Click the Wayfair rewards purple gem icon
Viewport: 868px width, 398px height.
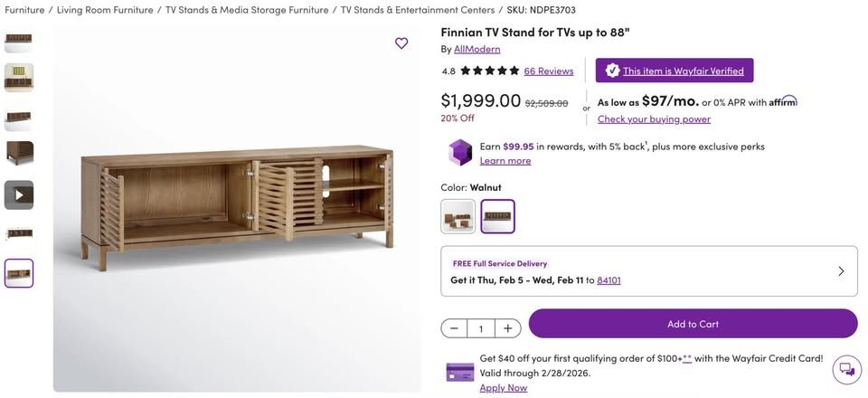click(460, 152)
